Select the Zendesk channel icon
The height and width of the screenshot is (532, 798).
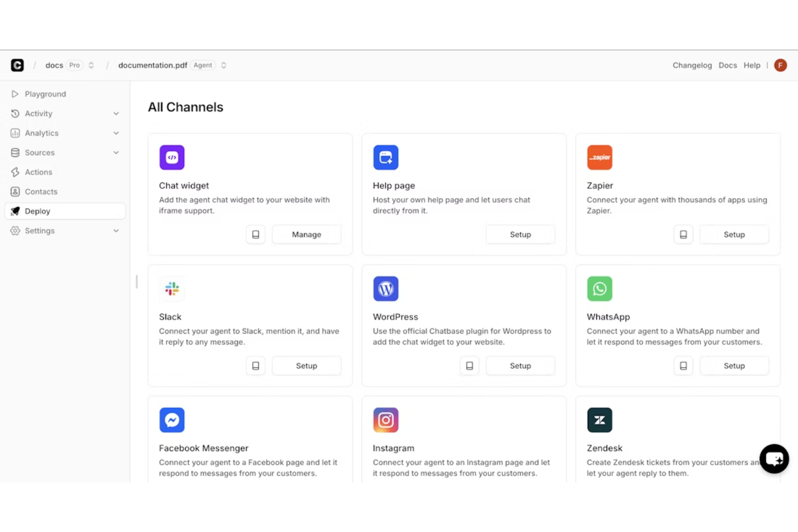pyautogui.click(x=599, y=420)
